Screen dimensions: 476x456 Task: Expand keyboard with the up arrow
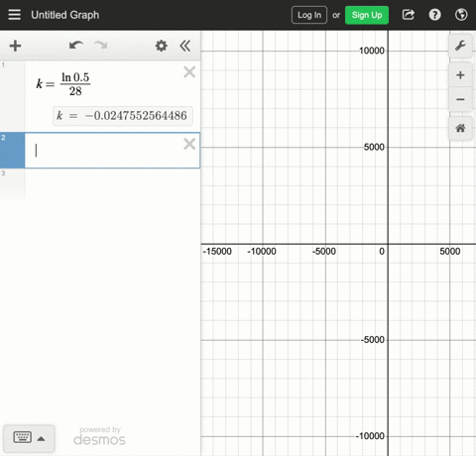pos(41,438)
